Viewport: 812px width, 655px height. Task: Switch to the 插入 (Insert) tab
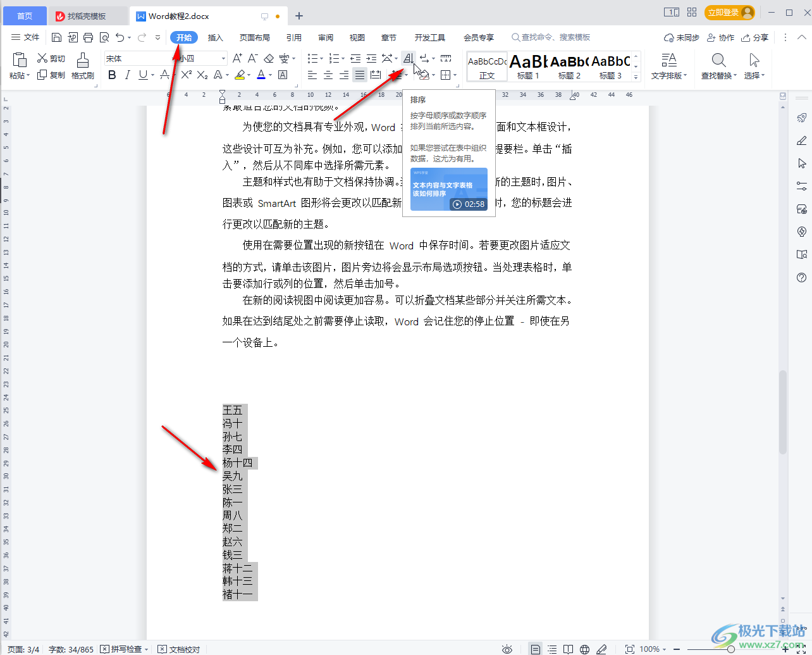pos(216,37)
